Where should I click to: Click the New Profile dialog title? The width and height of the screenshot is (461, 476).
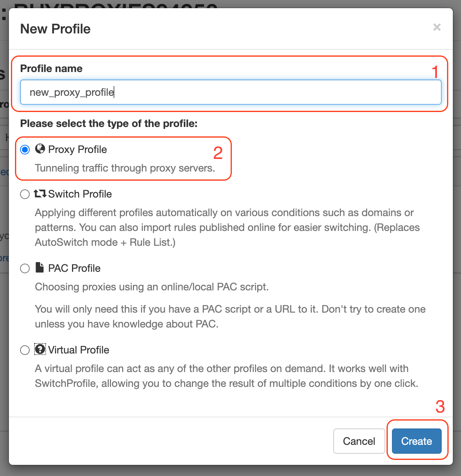(55, 29)
